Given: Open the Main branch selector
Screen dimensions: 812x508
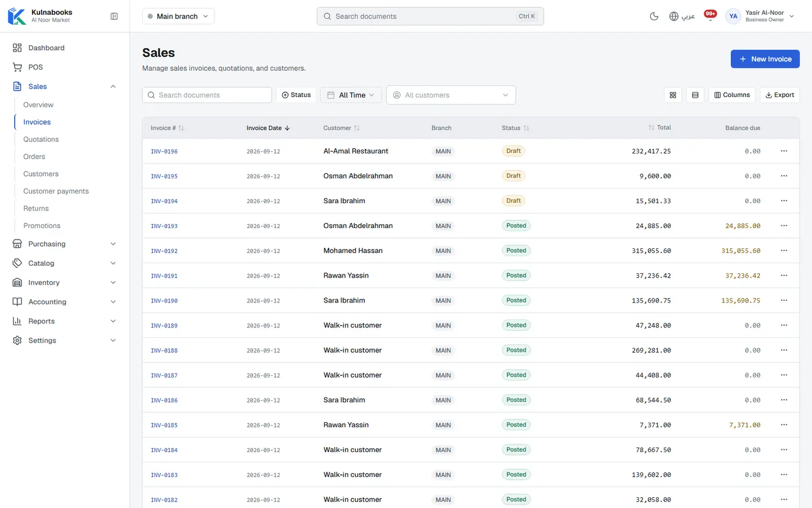Looking at the screenshot, I should [178, 16].
